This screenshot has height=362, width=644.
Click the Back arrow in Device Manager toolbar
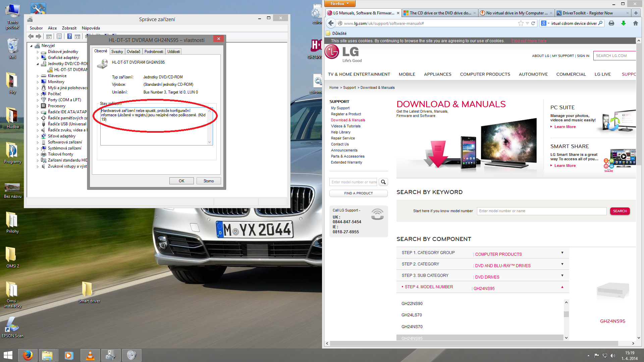coord(31,36)
